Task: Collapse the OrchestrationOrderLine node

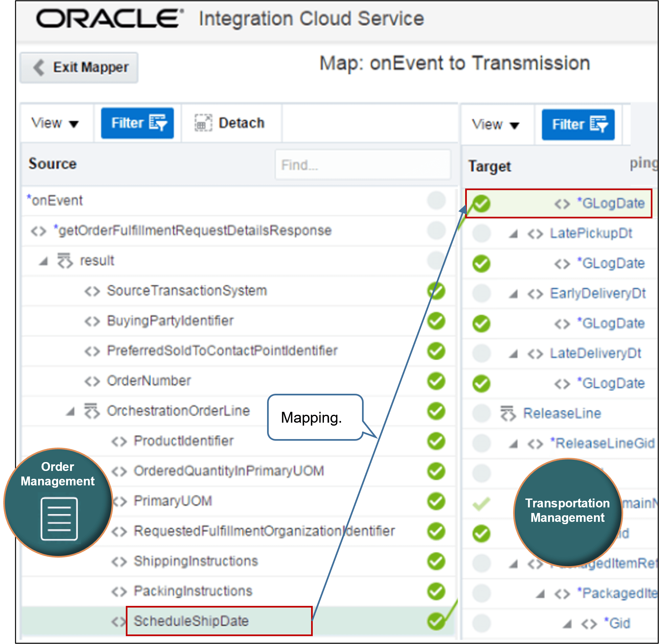Action: click(70, 411)
